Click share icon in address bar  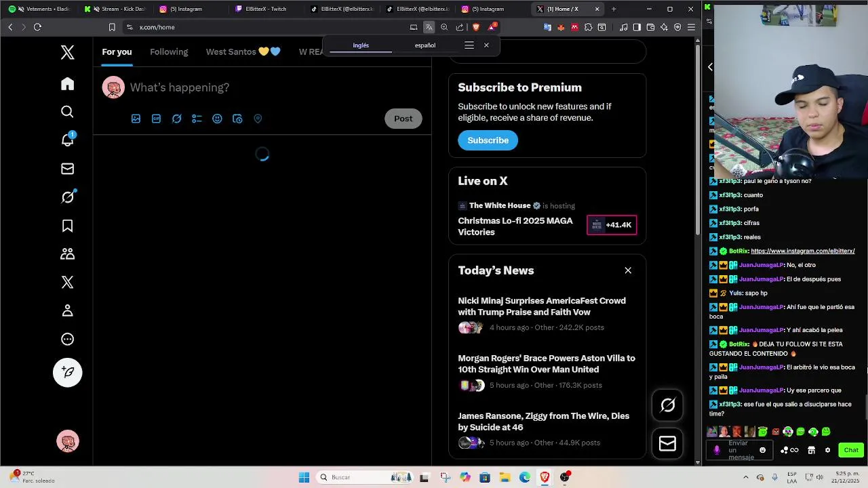click(460, 27)
